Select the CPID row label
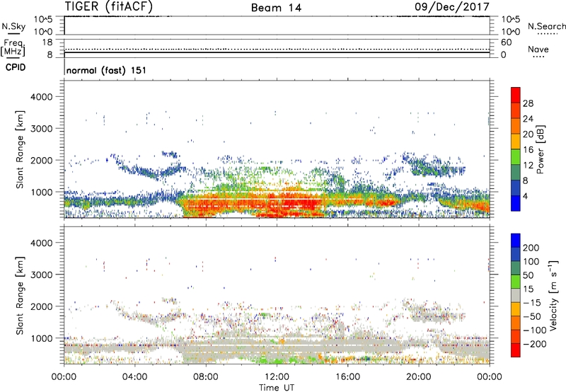The height and width of the screenshot is (392, 566). pos(16,67)
